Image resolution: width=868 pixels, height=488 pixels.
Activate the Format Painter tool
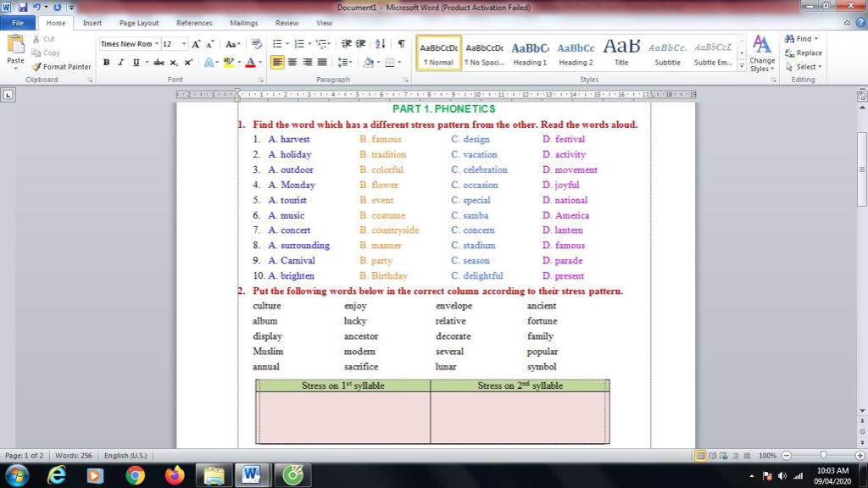(61, 66)
